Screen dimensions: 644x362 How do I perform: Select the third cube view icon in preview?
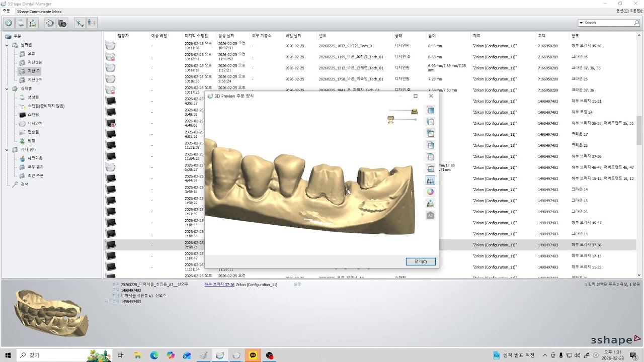tap(430, 133)
